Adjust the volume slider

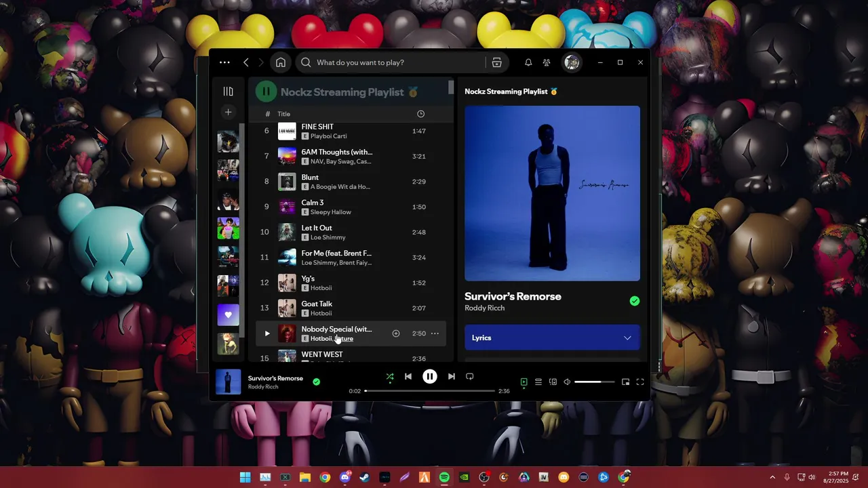tap(593, 382)
